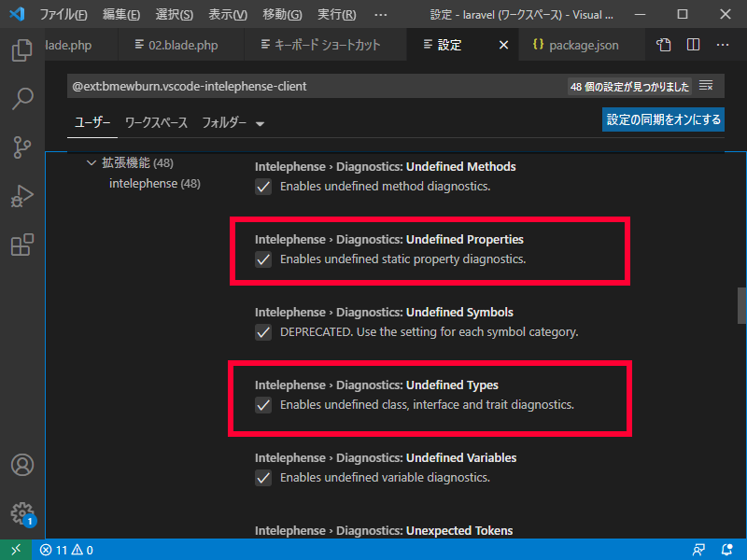Screen dimensions: 747x560
Task: Switch to package.json editor tab
Action: pos(582,45)
